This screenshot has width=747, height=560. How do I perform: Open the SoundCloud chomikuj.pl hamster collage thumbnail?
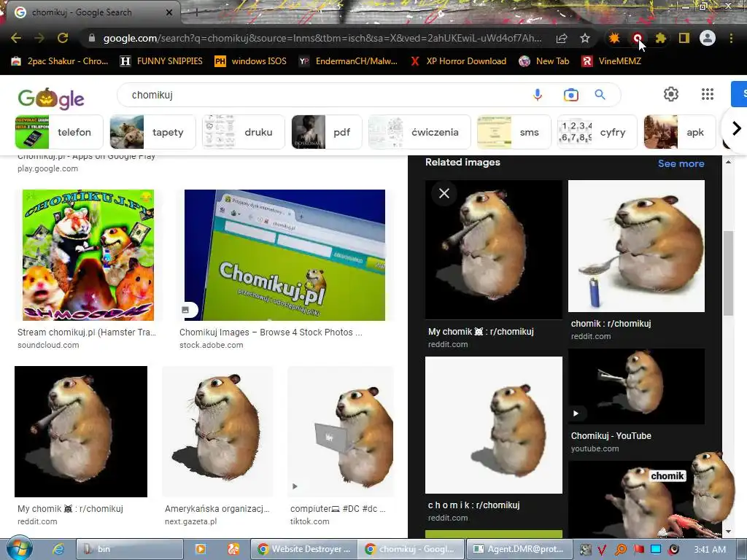[88, 254]
